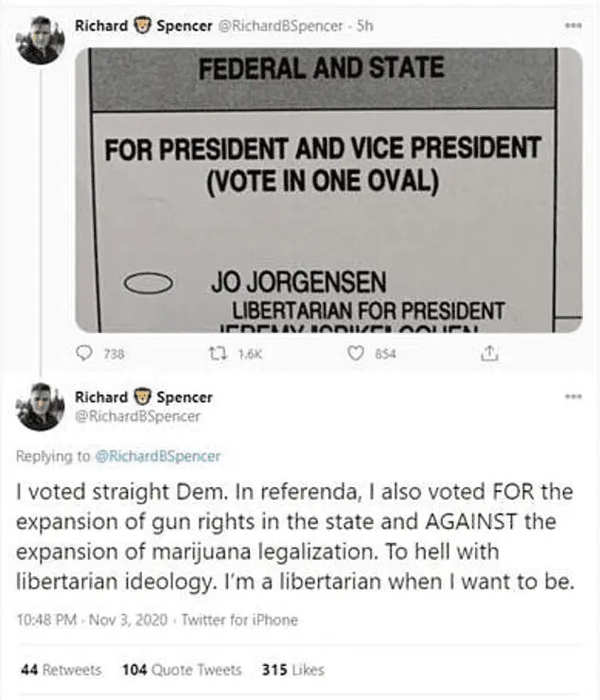The image size is (600, 700).
Task: Open the three-dot menu on reply tweet
Action: pyautogui.click(x=572, y=395)
